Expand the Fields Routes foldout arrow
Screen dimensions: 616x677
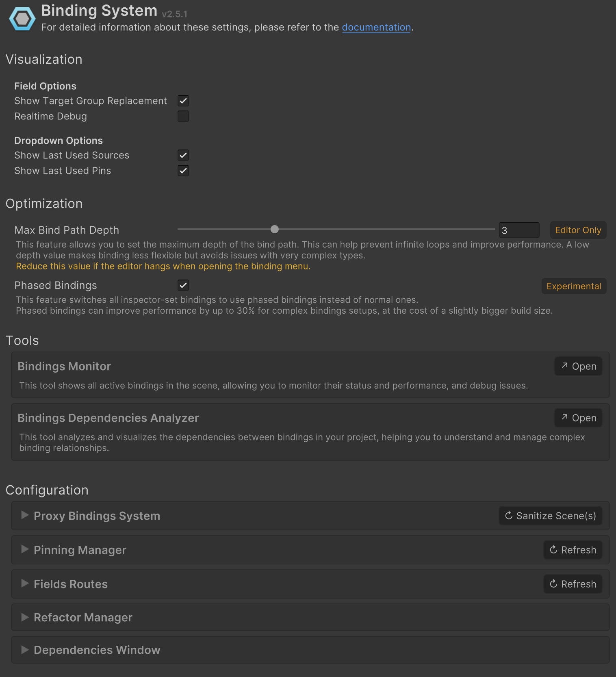click(25, 584)
